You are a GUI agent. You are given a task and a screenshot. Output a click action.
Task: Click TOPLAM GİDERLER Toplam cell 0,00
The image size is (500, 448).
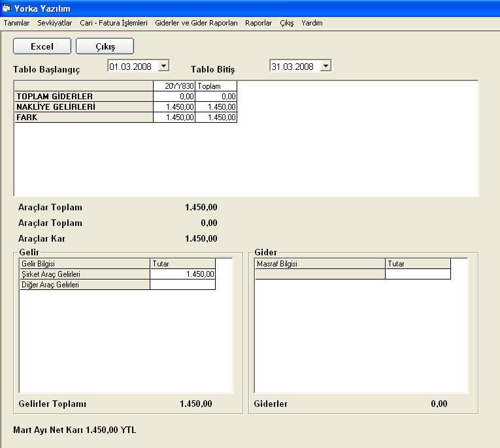[216, 97]
